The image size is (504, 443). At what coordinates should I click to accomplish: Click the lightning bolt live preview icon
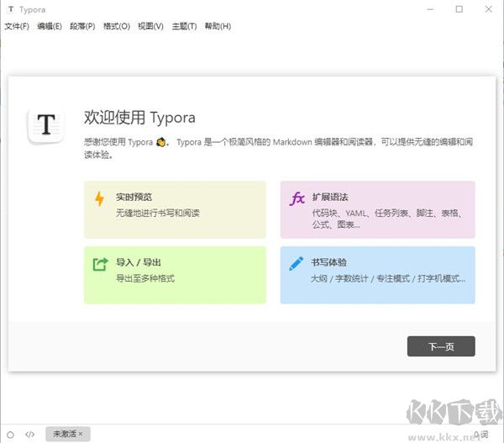(100, 199)
